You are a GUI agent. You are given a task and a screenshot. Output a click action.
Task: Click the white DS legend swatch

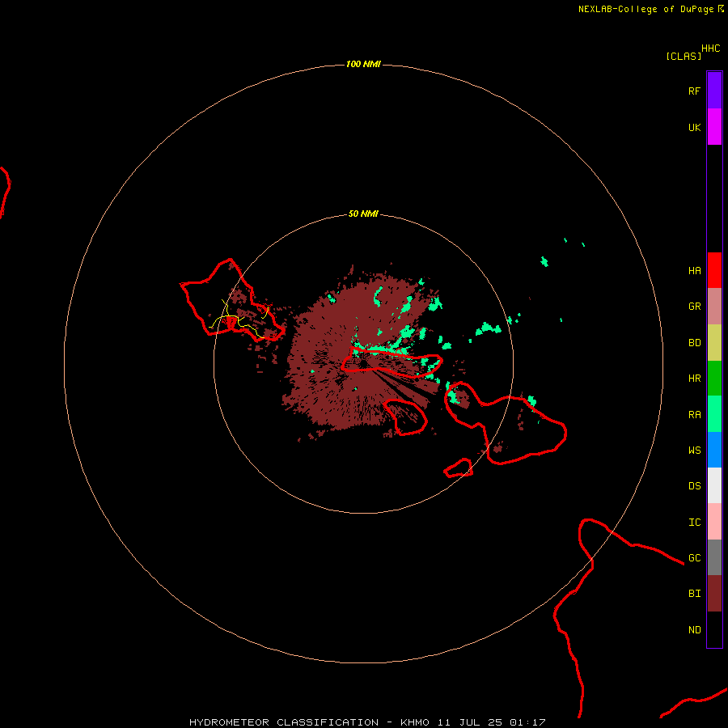pyautogui.click(x=714, y=485)
